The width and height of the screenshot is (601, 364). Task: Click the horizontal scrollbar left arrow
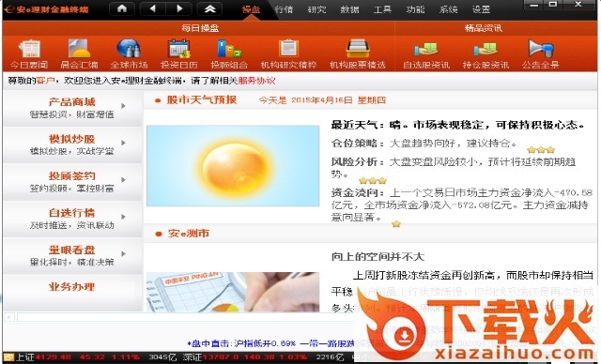pyautogui.click(x=9, y=317)
